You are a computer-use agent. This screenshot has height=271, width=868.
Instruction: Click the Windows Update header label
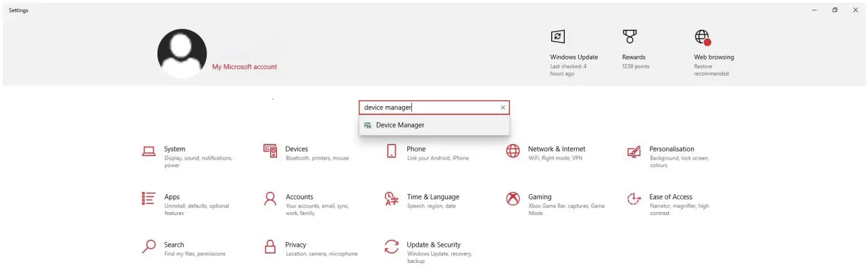click(574, 57)
